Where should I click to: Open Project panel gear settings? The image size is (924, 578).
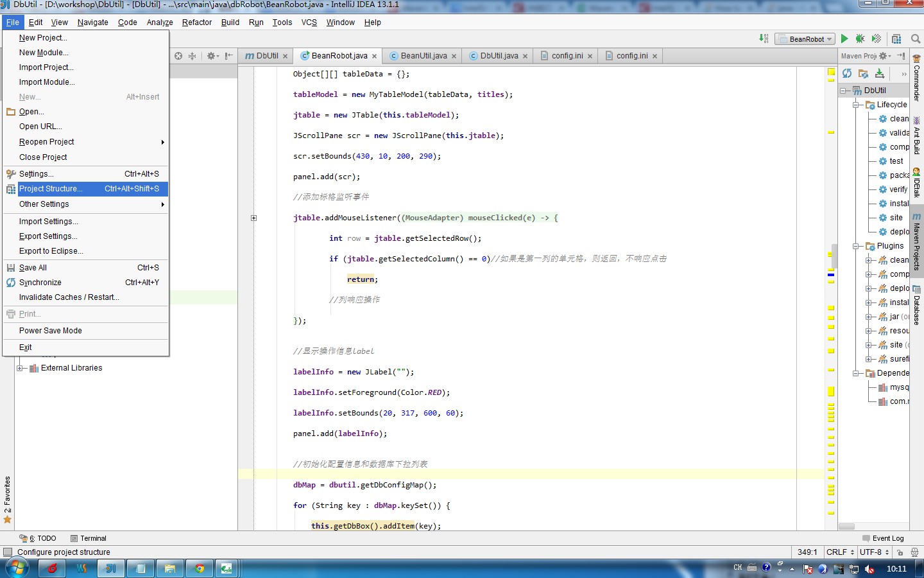(212, 56)
